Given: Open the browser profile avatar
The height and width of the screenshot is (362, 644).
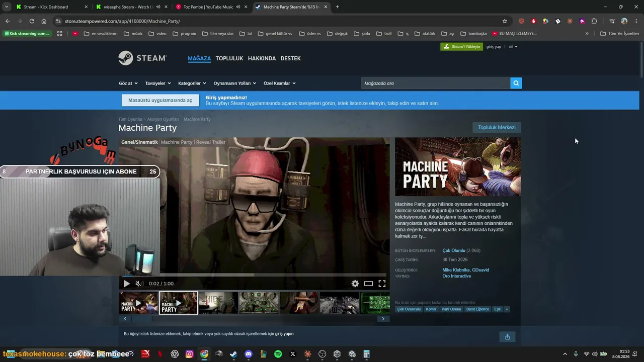Looking at the screenshot, I should tap(624, 21).
